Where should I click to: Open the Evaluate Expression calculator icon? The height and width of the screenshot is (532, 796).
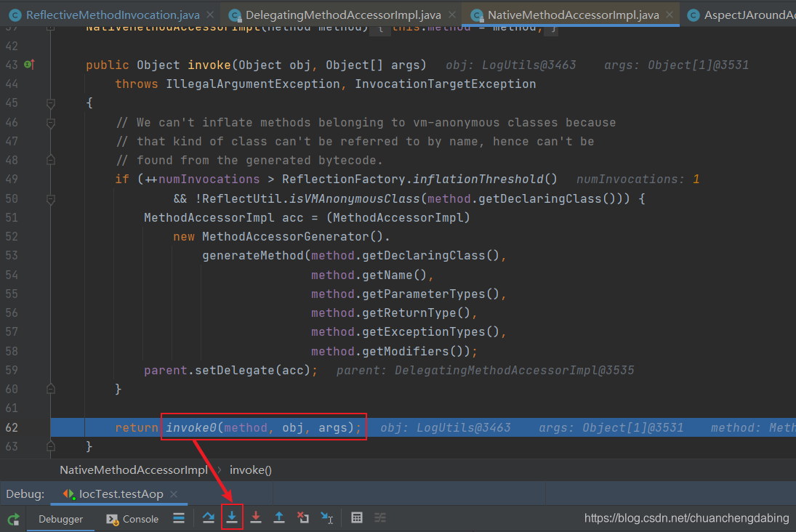[x=357, y=517]
